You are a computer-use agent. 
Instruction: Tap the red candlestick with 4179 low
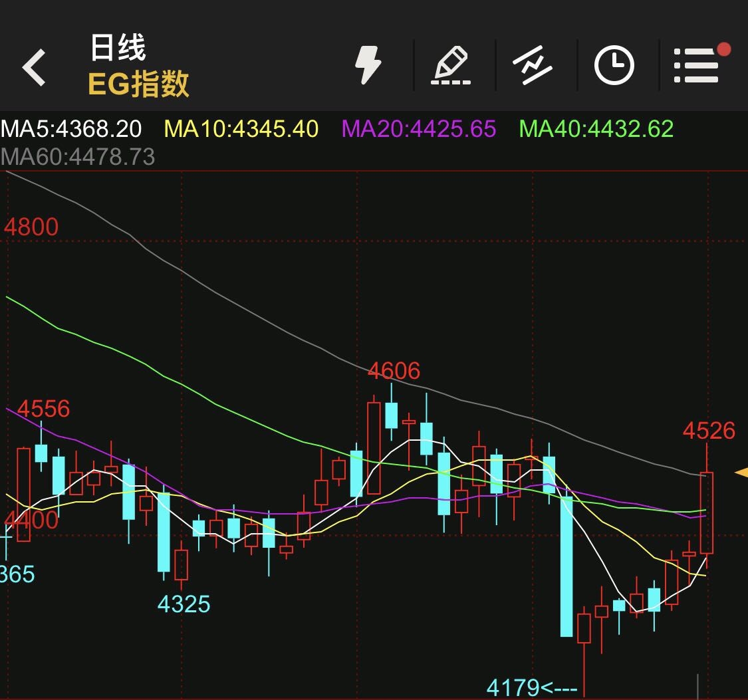coord(584,628)
